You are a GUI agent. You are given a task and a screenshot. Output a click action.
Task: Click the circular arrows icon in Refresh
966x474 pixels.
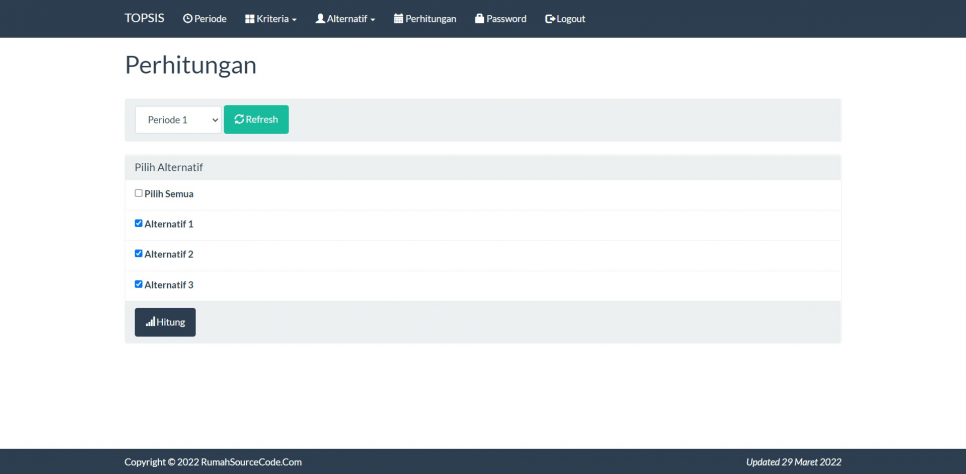pyautogui.click(x=239, y=120)
